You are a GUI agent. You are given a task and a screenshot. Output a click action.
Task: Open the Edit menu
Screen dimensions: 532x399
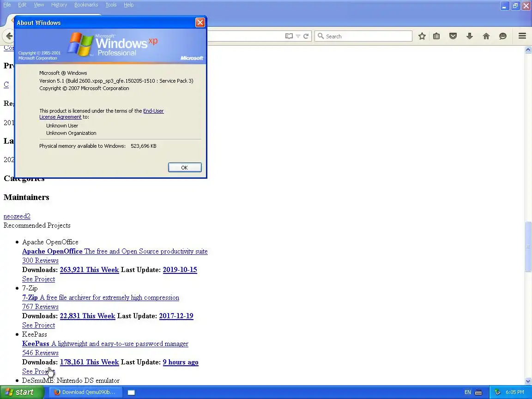coord(22,5)
